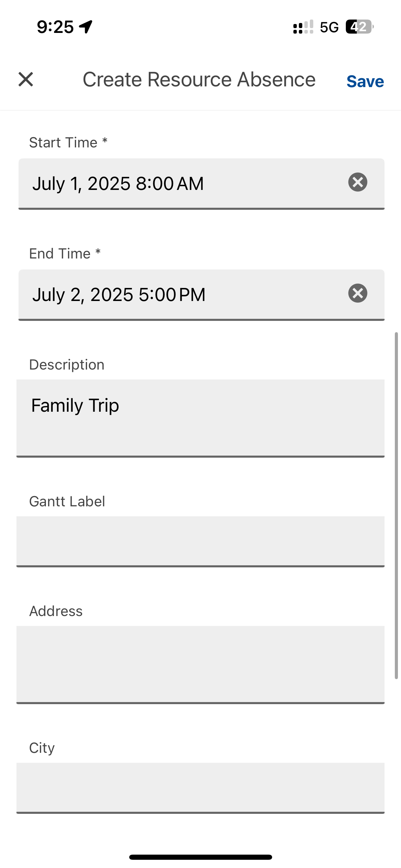
Task: Clear the Start Time value
Action: [358, 182]
